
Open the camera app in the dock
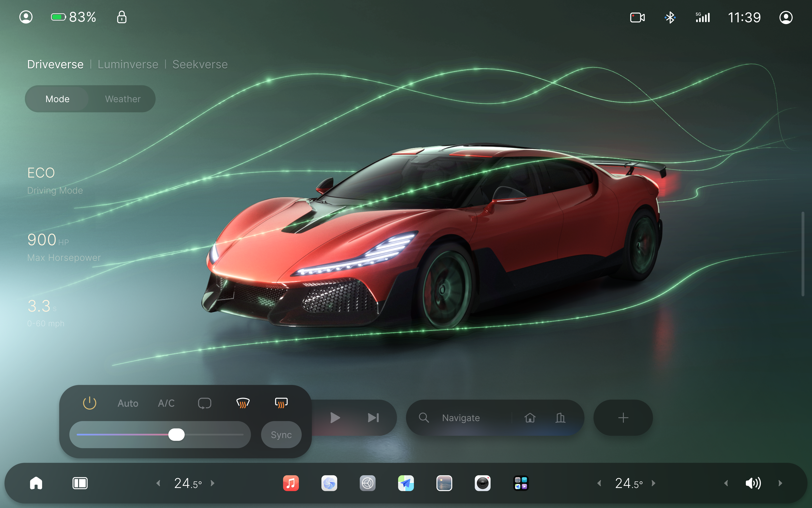coord(483,483)
